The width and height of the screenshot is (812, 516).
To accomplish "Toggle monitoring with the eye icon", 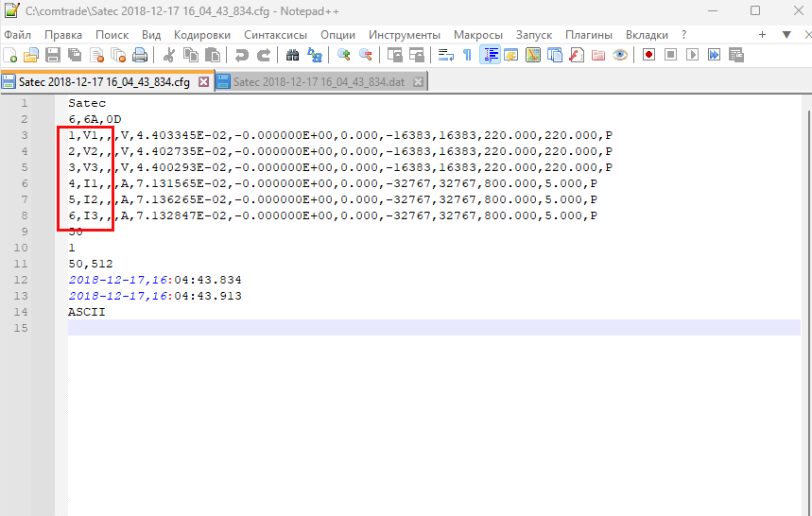I will 619,55.
